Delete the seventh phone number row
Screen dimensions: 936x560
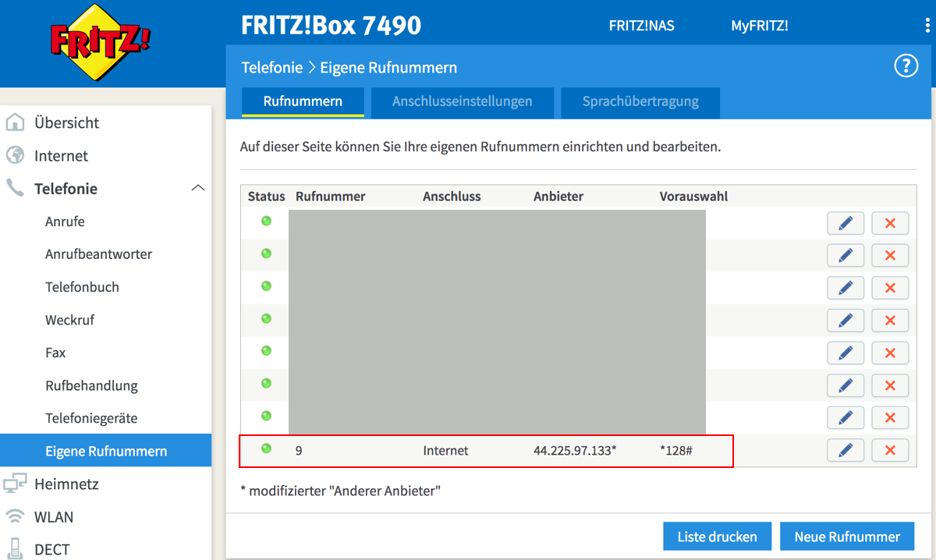[890, 418]
